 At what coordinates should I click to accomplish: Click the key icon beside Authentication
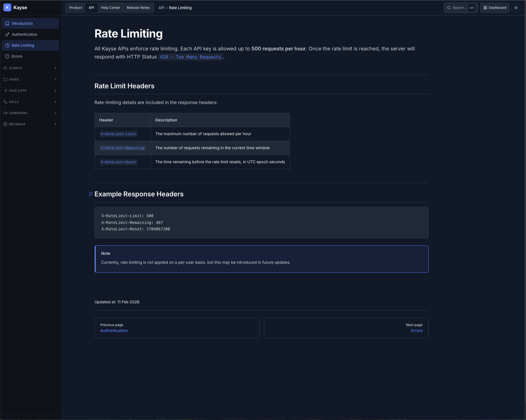tap(7, 35)
